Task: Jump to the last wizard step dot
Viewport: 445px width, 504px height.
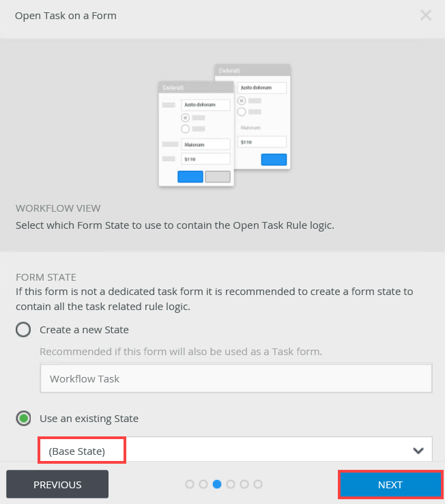Action: 258,484
